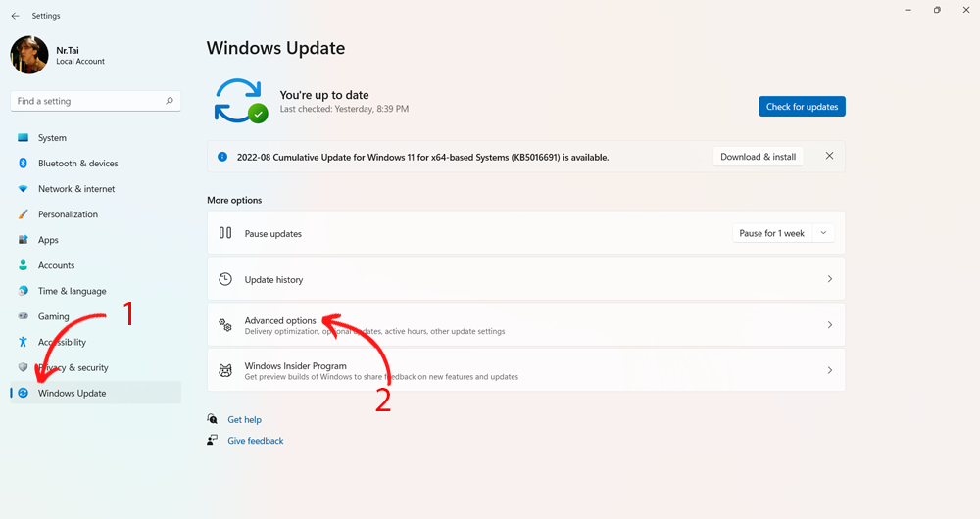Open Apps settings page
980x519 pixels.
(x=96, y=240)
